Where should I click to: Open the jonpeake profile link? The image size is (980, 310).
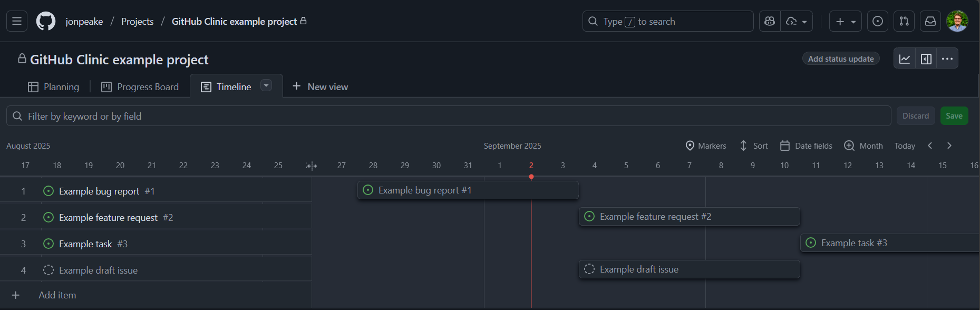click(84, 22)
